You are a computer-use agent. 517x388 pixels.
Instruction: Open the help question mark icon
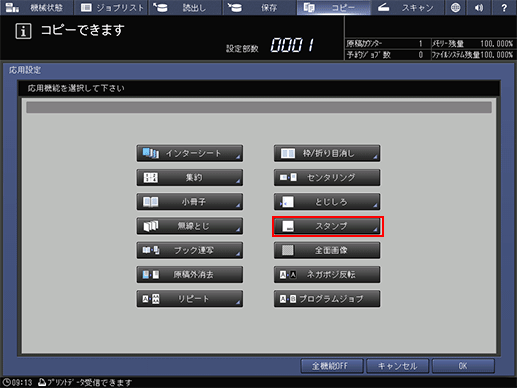pos(504,7)
